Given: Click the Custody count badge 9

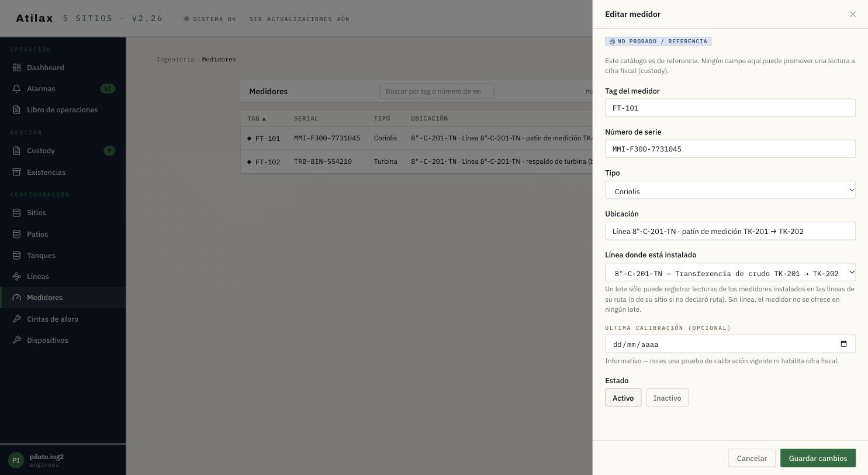Looking at the screenshot, I should [109, 151].
